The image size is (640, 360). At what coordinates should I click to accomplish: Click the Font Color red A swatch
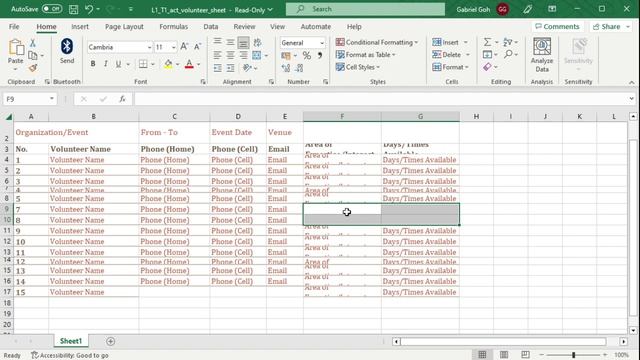189,64
